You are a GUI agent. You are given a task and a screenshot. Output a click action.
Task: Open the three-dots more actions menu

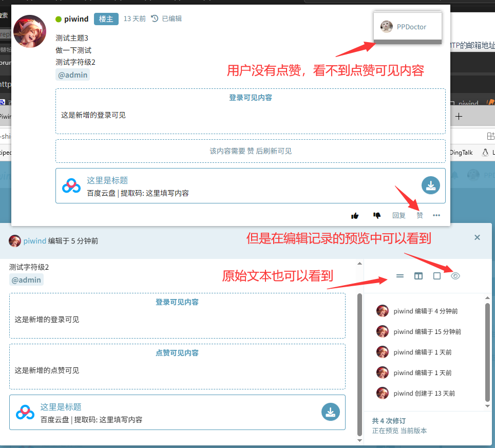[436, 216]
